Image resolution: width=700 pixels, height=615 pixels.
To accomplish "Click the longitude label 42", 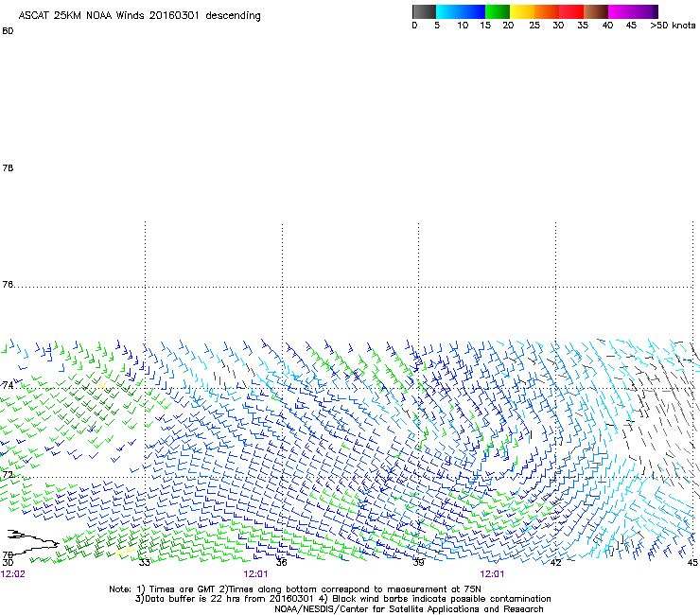I will [x=555, y=563].
